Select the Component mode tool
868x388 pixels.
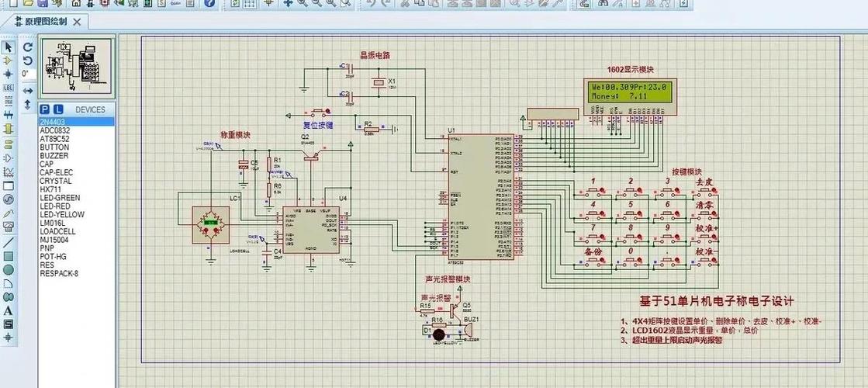pyautogui.click(x=9, y=60)
